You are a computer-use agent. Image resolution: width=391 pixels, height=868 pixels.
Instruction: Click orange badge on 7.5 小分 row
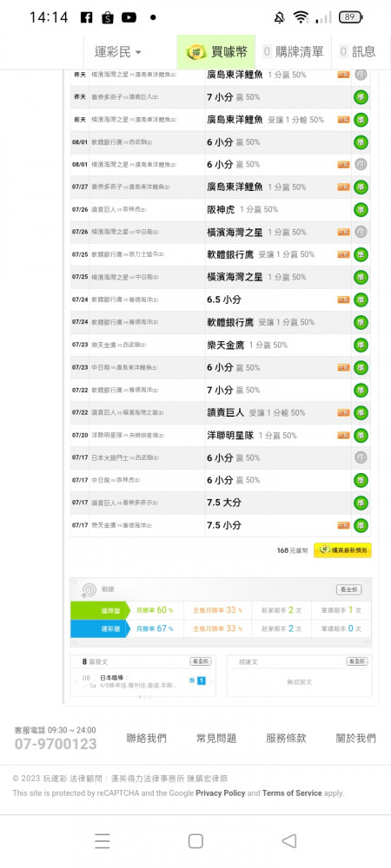pyautogui.click(x=343, y=525)
